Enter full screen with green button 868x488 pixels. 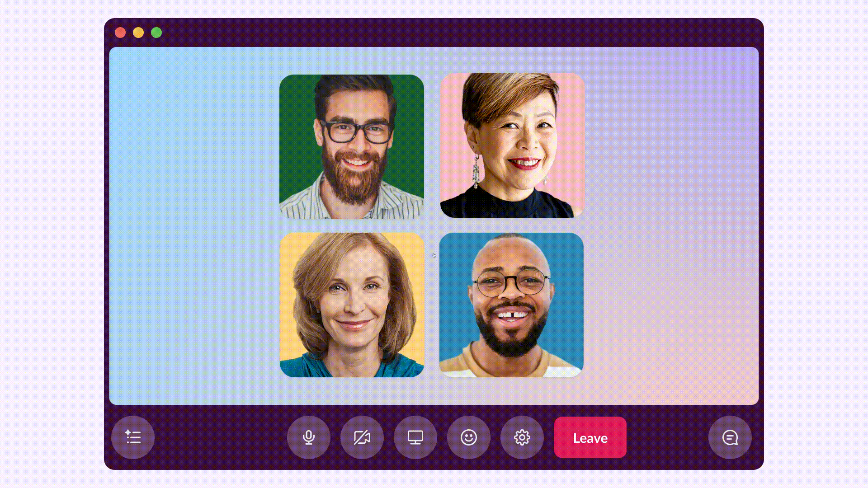point(156,33)
